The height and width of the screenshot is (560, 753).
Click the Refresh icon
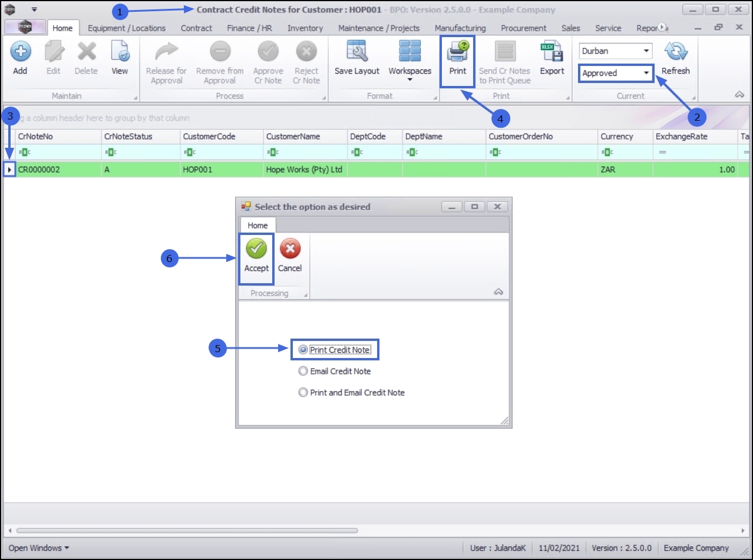coord(675,52)
